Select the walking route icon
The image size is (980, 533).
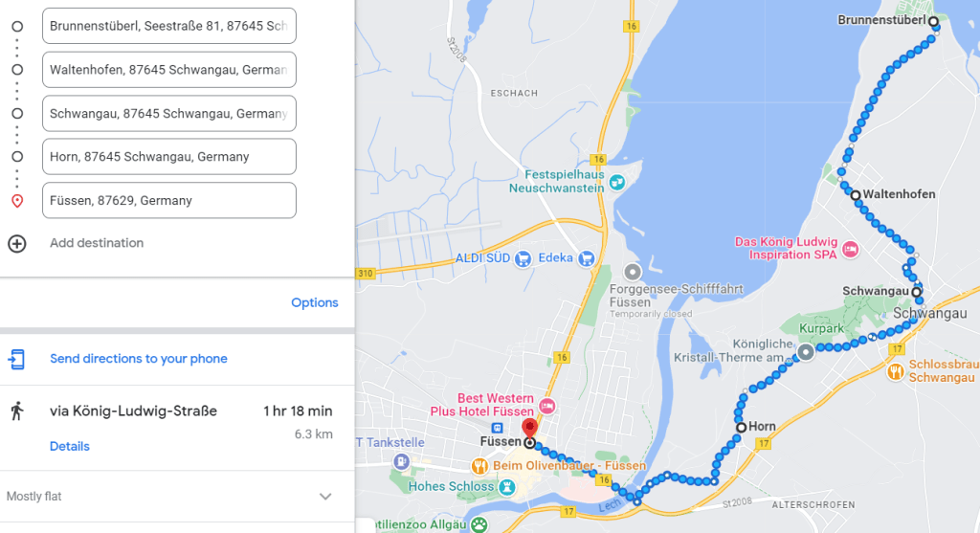(x=17, y=411)
